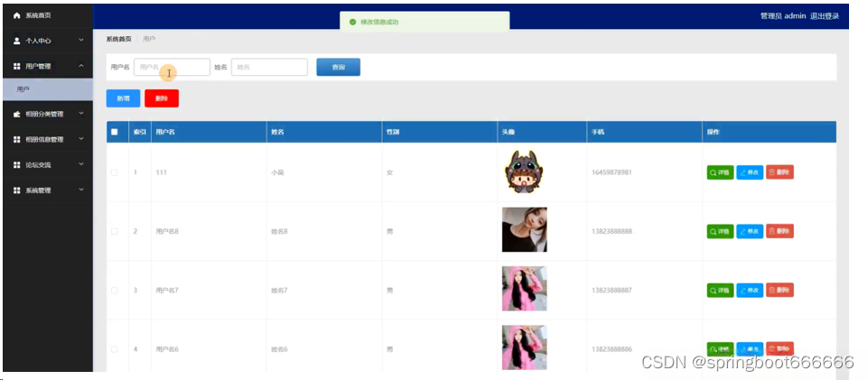
Task: Click 修改 button for user 111
Action: click(x=750, y=172)
